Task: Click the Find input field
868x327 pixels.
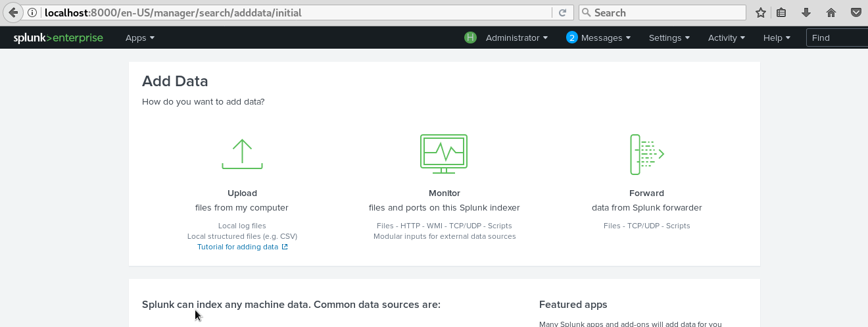Action: click(837, 38)
